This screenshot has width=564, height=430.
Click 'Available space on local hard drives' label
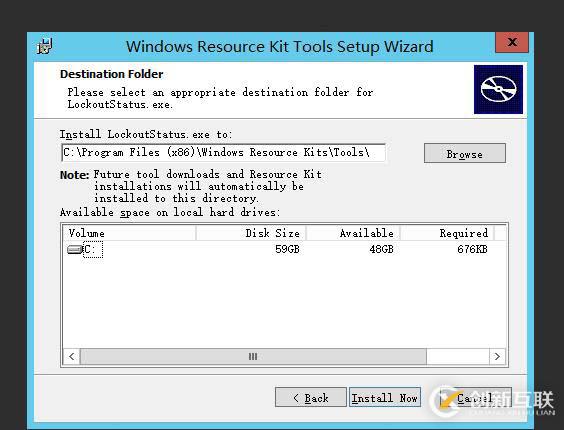(x=170, y=212)
